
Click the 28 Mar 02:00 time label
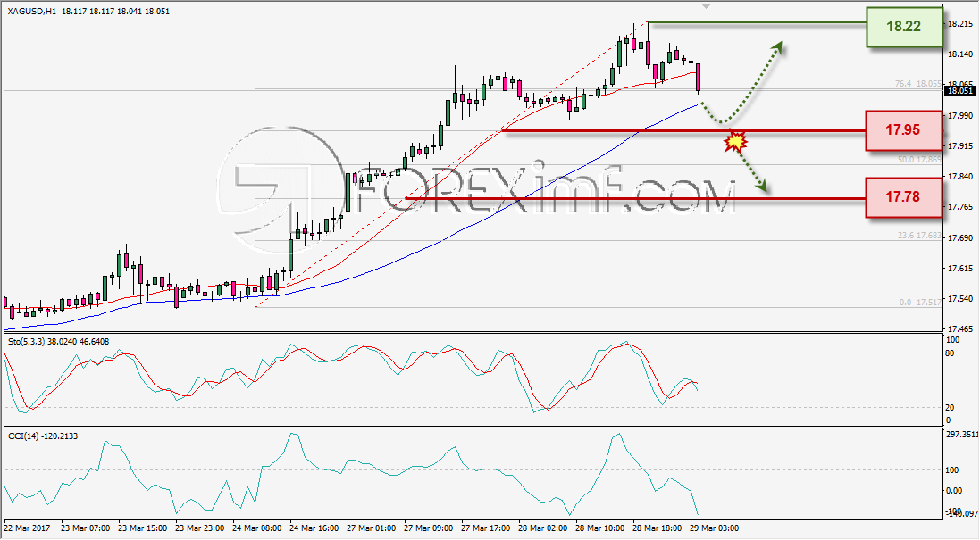[x=542, y=528]
